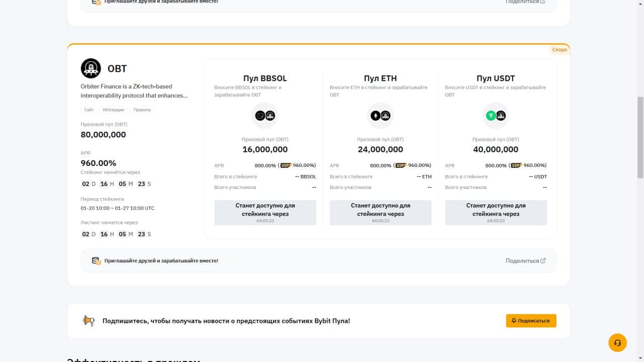Click the VIP badge in the ETH pool APR
Viewport: 644px width, 362px height.
[401, 165]
